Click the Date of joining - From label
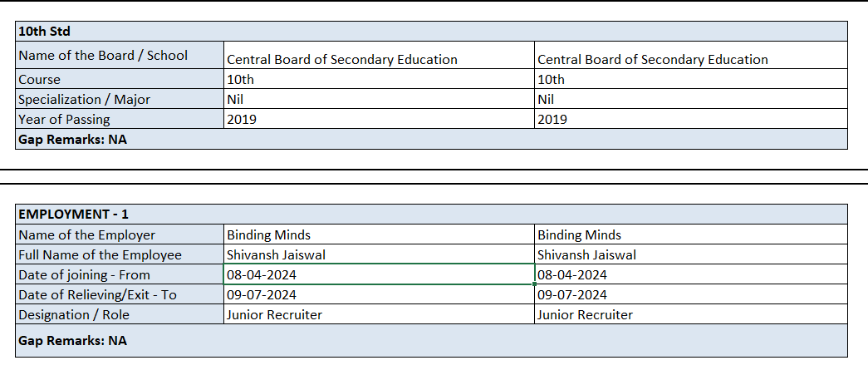Image resolution: width=868 pixels, height=375 pixels. click(x=84, y=275)
